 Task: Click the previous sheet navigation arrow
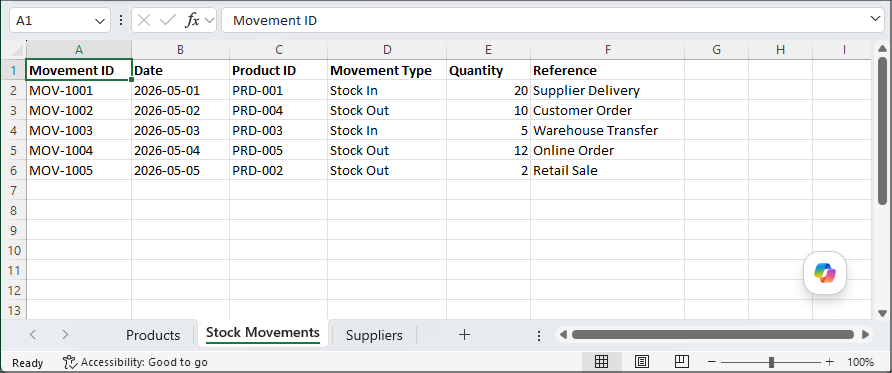pyautogui.click(x=33, y=335)
